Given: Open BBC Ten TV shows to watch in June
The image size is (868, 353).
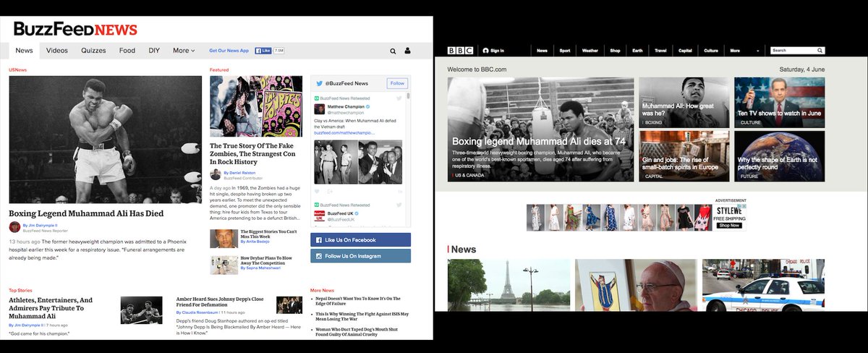Looking at the screenshot, I should tap(779, 102).
